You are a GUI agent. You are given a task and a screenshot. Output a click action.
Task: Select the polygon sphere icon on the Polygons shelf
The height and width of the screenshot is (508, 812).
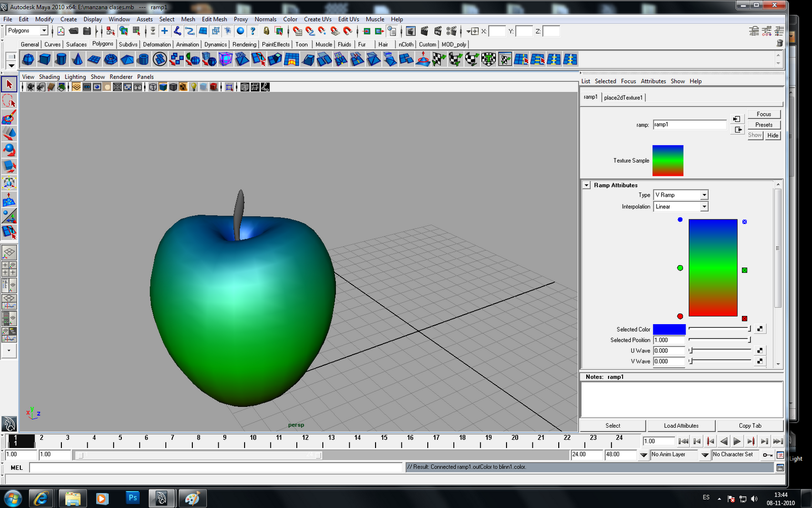click(x=28, y=59)
